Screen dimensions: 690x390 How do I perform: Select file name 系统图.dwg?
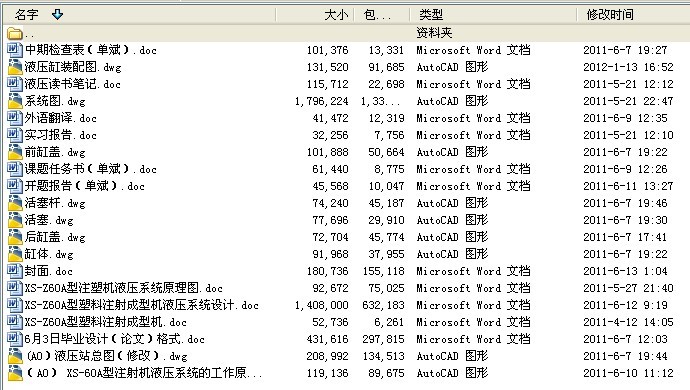(55, 101)
